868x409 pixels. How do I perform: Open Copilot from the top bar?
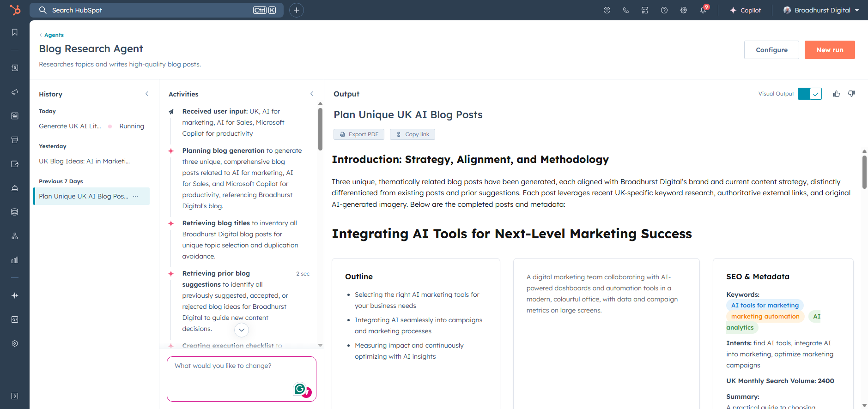745,10
